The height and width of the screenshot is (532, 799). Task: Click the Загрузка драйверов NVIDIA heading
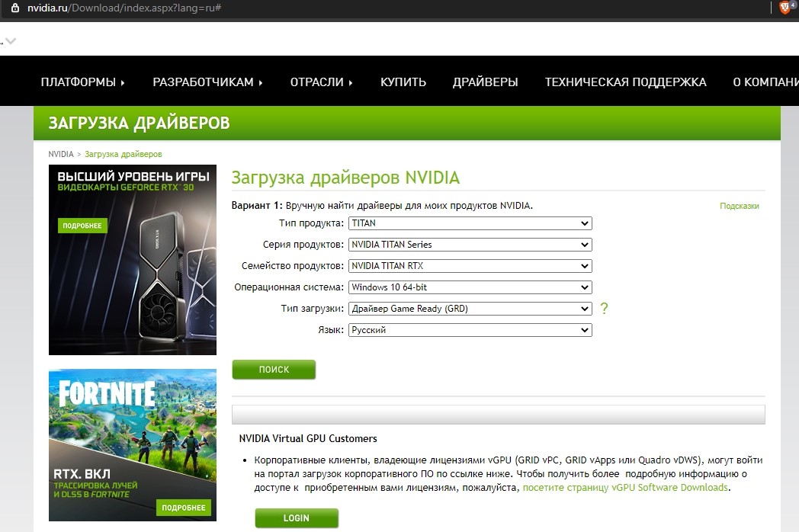tap(345, 178)
